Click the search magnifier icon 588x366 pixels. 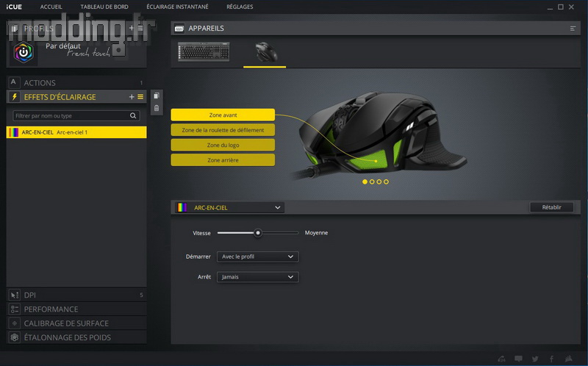(133, 115)
